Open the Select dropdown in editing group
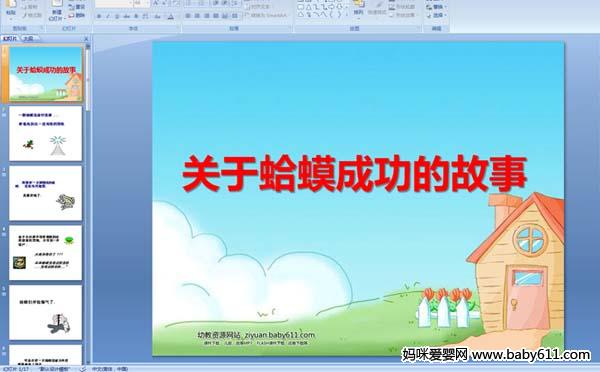 436,15
